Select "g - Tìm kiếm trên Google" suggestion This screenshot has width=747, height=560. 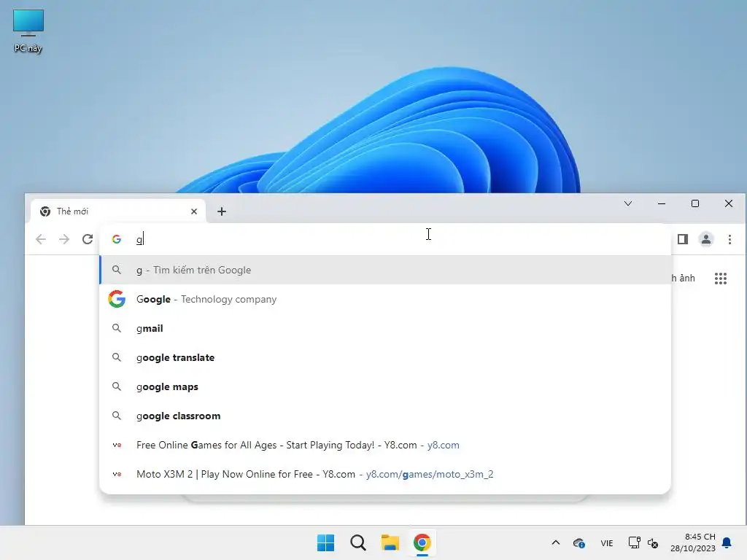(385, 270)
